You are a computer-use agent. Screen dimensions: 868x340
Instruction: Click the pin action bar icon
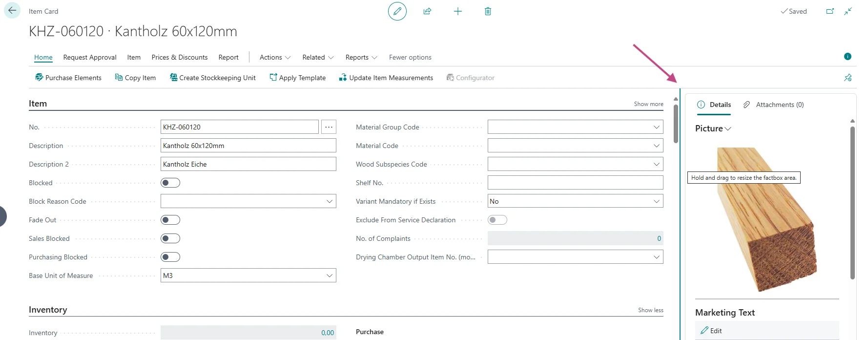click(847, 78)
